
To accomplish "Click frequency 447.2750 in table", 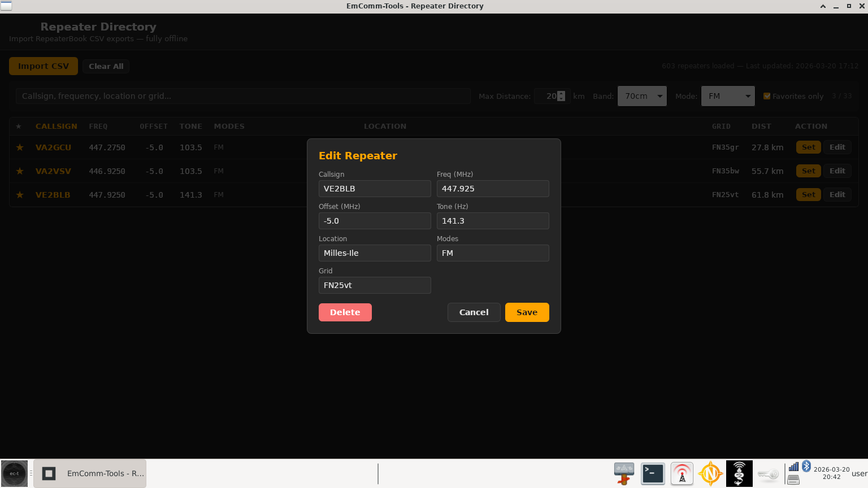I will point(107,147).
